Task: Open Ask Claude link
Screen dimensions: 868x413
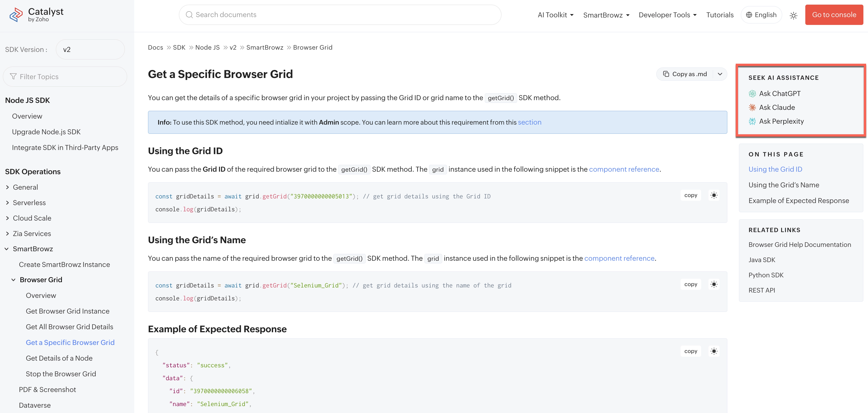Action: point(777,107)
